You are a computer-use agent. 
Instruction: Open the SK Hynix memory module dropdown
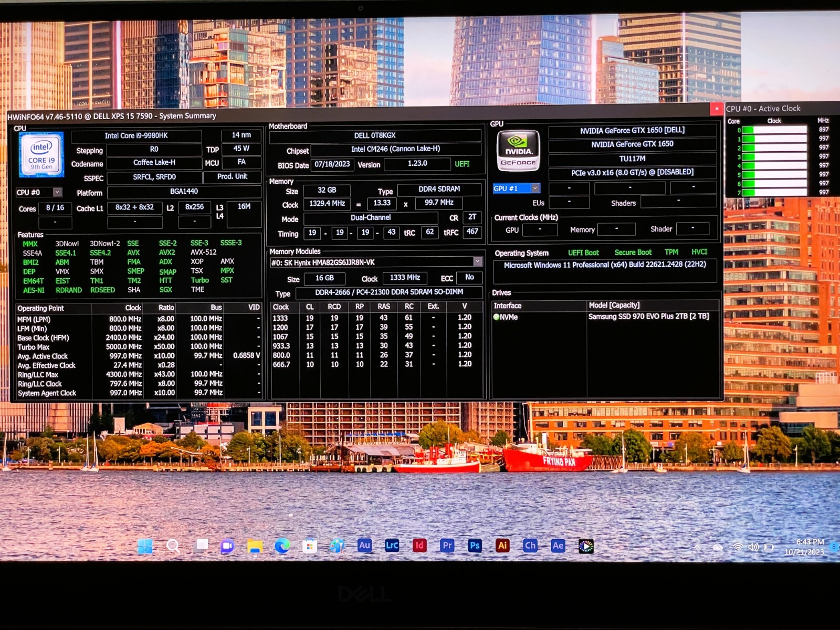pyautogui.click(x=477, y=261)
